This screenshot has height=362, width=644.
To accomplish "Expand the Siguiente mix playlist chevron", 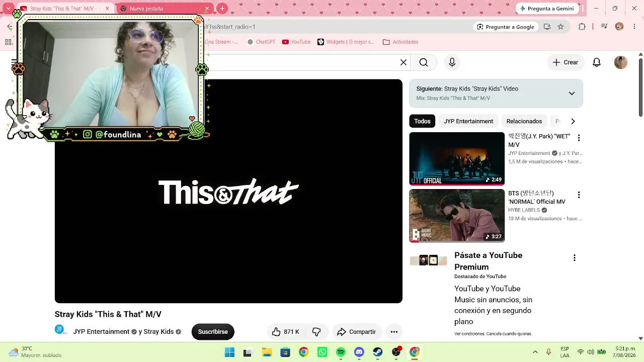I will 572,93.
